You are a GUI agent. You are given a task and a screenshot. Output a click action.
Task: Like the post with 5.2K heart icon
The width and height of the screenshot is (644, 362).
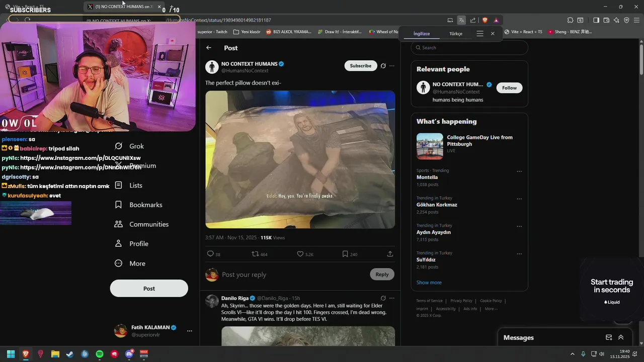tap(300, 254)
